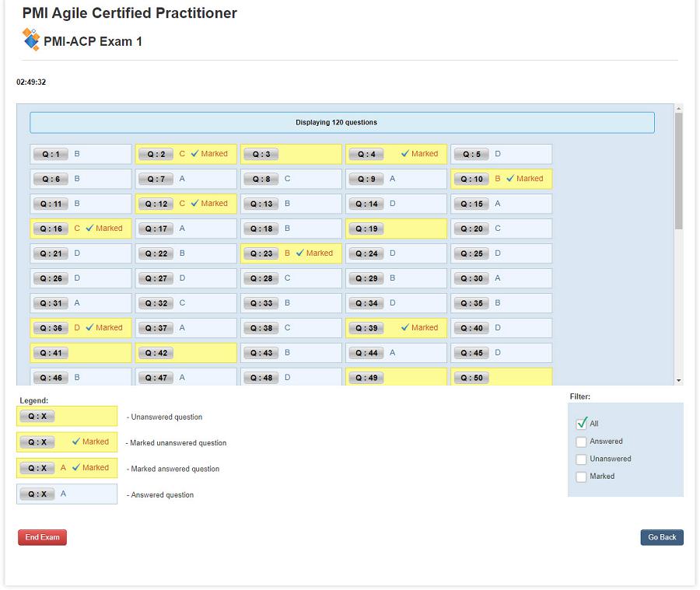Enable the Unanswered filter checkbox
The image size is (700, 590).
pos(581,459)
